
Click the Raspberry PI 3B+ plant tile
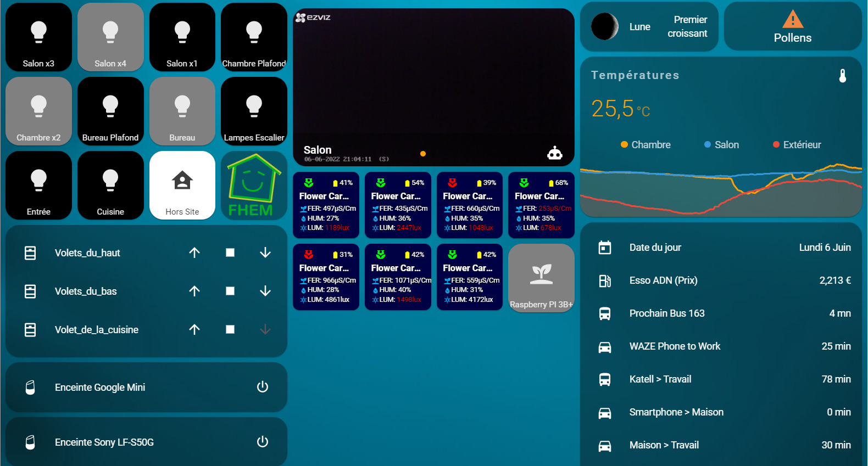[x=541, y=278]
